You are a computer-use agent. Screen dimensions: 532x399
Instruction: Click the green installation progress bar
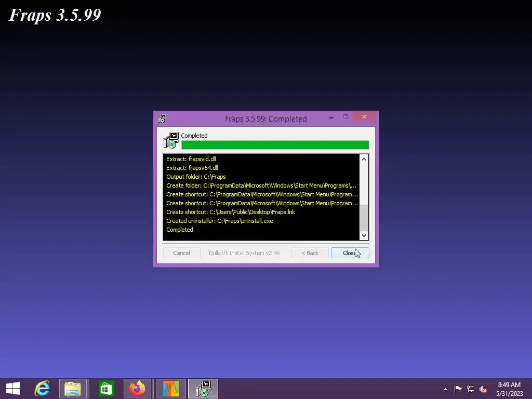point(275,145)
